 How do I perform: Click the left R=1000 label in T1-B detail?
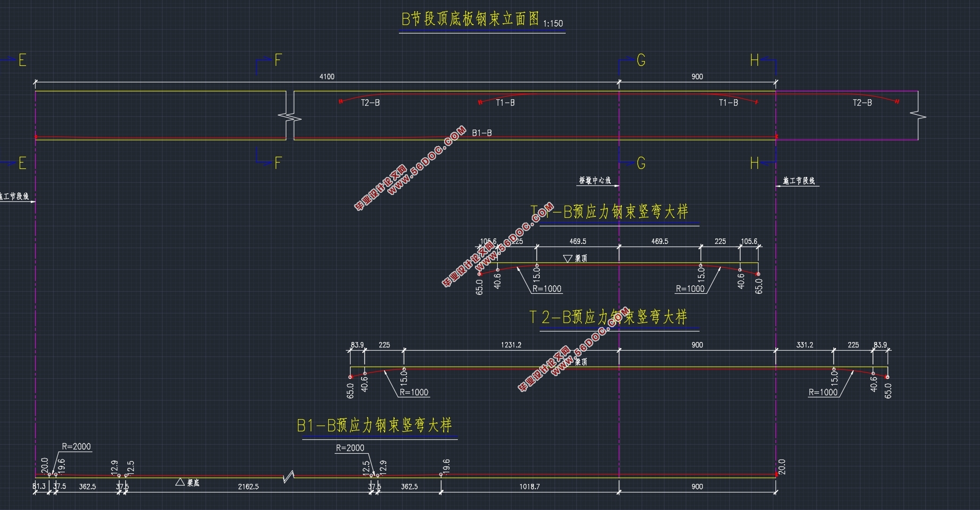(547, 289)
